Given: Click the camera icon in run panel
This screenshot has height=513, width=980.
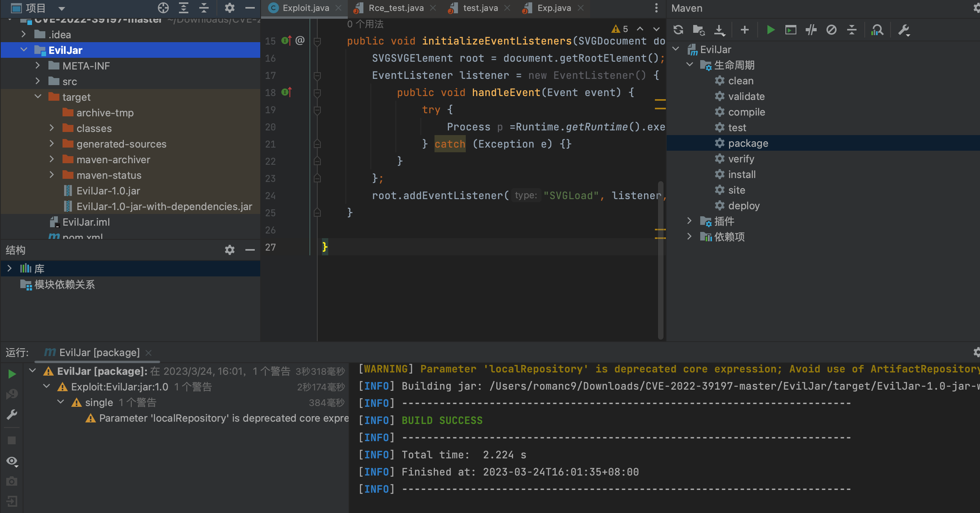Looking at the screenshot, I should (x=12, y=481).
